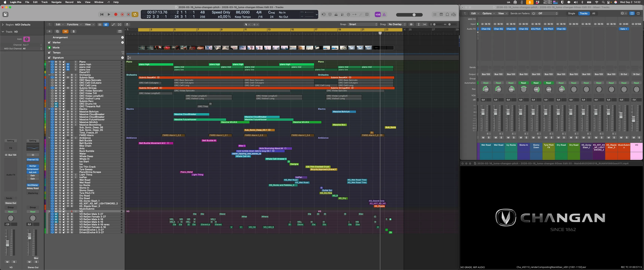Click the Waveform Zoom icon
The width and height of the screenshot is (644, 270).
pos(411,24)
